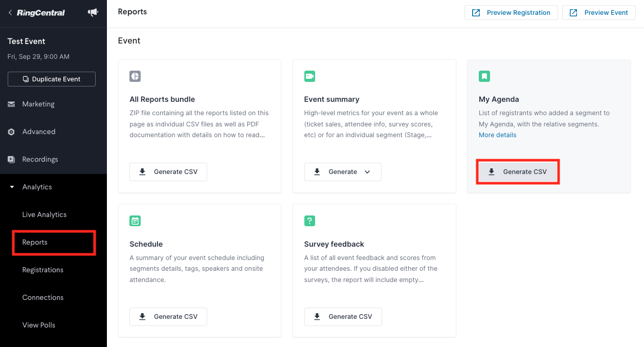Open Registrations in the sidebar
The height and width of the screenshot is (347, 644).
[x=43, y=270]
